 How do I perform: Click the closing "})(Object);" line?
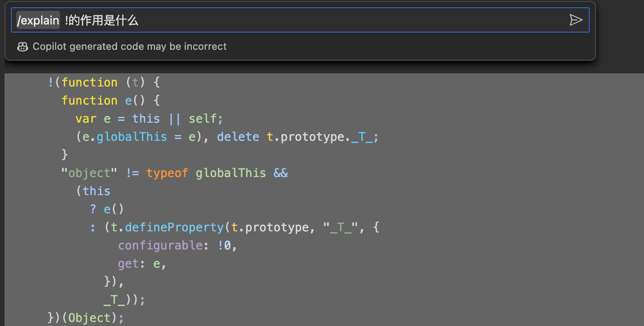86,318
